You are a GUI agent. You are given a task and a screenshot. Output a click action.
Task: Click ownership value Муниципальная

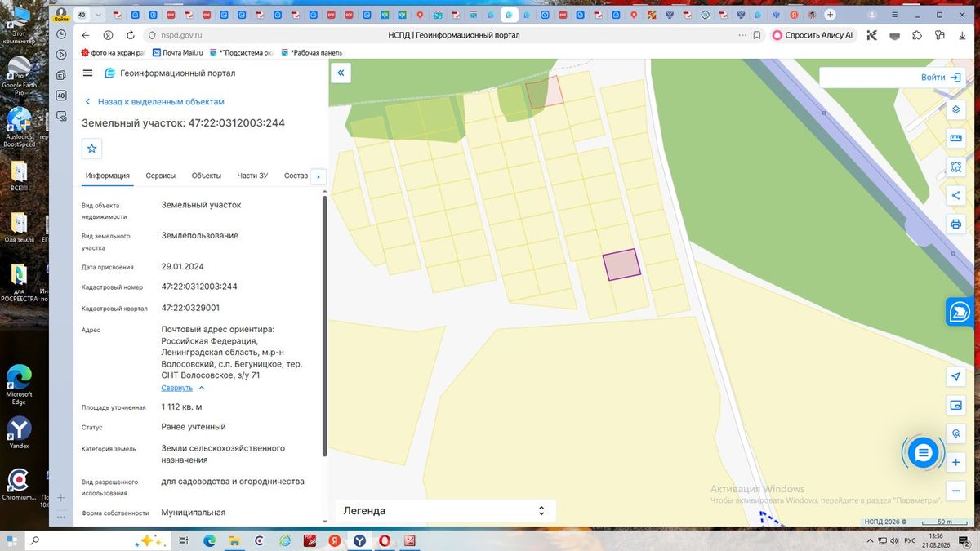(x=193, y=513)
